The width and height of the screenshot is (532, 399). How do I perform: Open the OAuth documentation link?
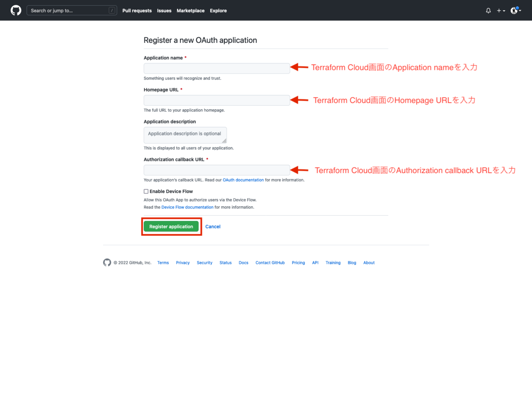(243, 180)
